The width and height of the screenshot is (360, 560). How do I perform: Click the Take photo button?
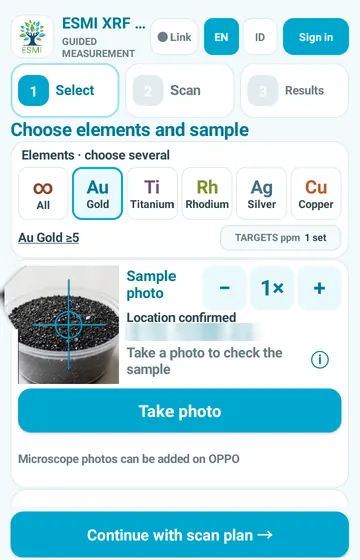coord(180,411)
